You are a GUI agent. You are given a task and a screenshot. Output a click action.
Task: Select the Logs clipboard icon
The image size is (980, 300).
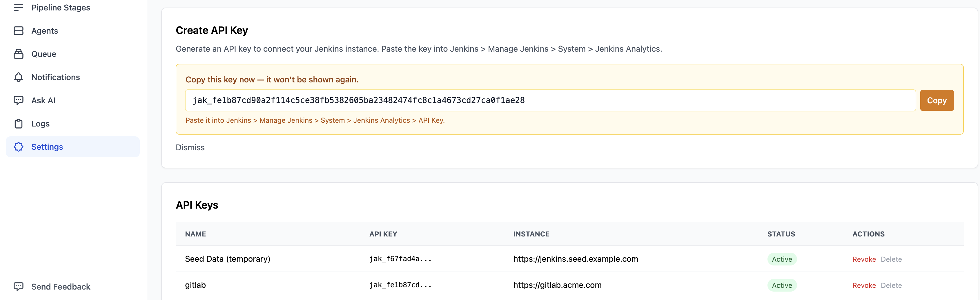coord(19,123)
